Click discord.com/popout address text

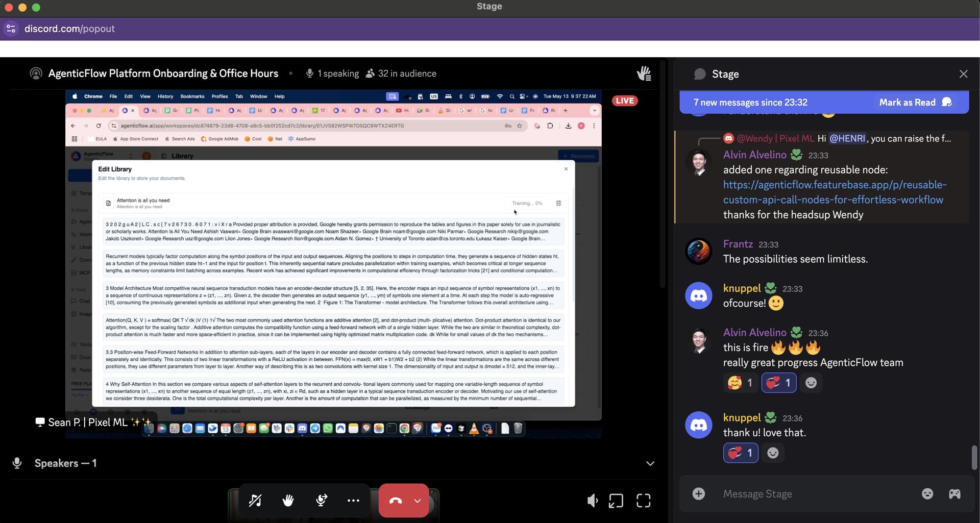(x=69, y=29)
